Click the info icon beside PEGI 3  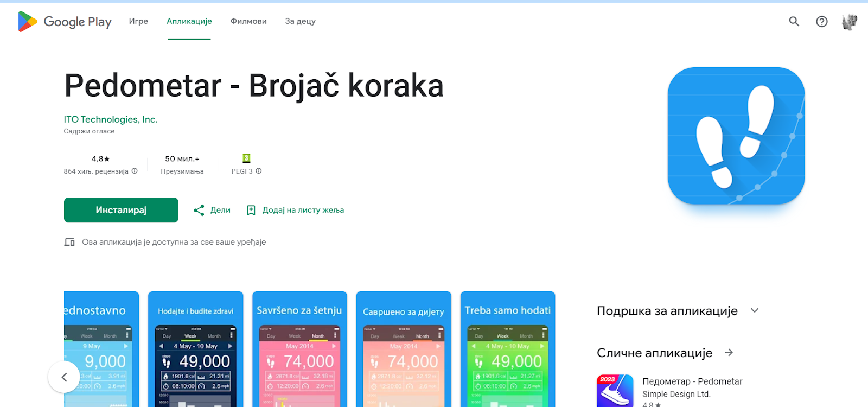click(x=259, y=171)
